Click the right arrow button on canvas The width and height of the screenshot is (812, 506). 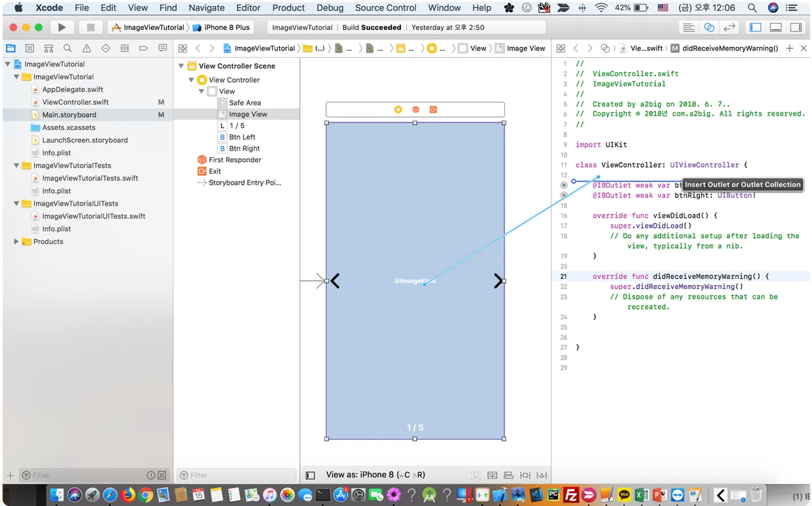point(497,281)
